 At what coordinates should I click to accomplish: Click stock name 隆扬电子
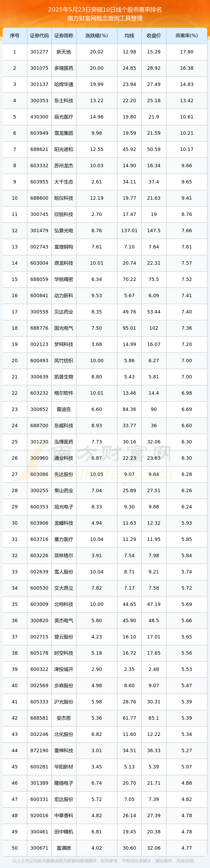(64, 783)
